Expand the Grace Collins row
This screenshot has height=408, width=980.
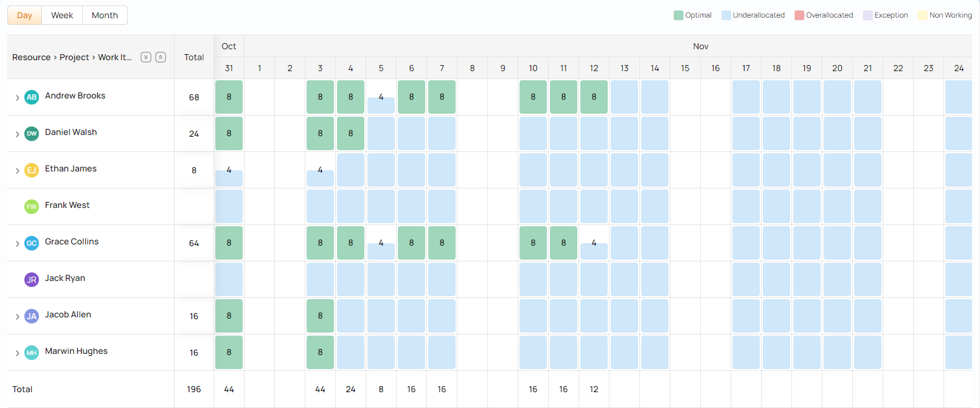pos(17,243)
